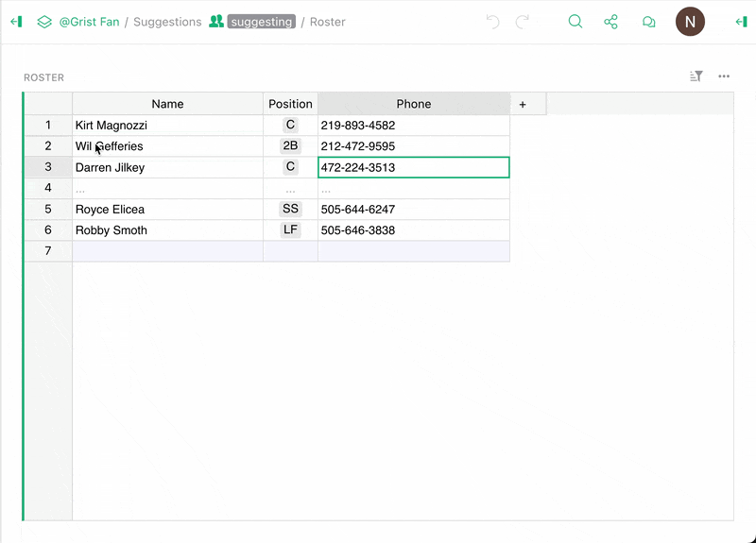Viewport: 756px width, 543px height.
Task: Expand the left navigation panel
Action: (x=16, y=22)
